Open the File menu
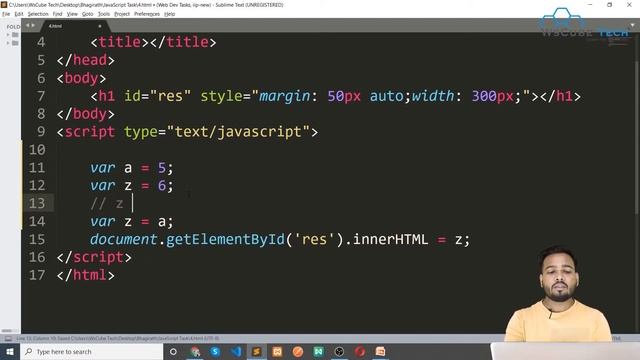This screenshot has width=640, height=360. click(x=6, y=14)
